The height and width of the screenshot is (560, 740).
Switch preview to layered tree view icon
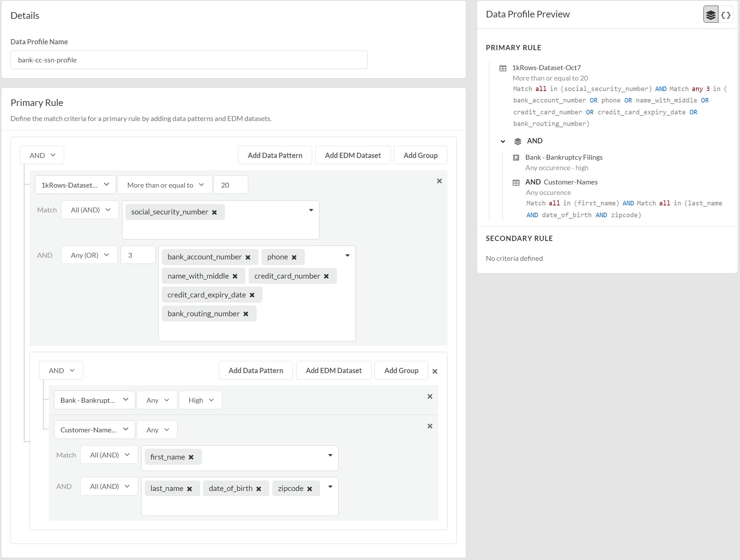click(710, 15)
